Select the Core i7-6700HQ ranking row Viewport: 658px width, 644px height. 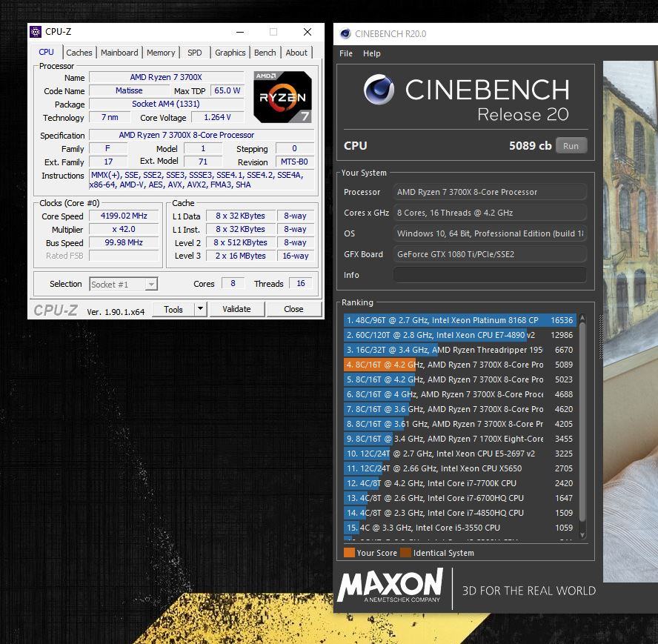click(x=460, y=498)
